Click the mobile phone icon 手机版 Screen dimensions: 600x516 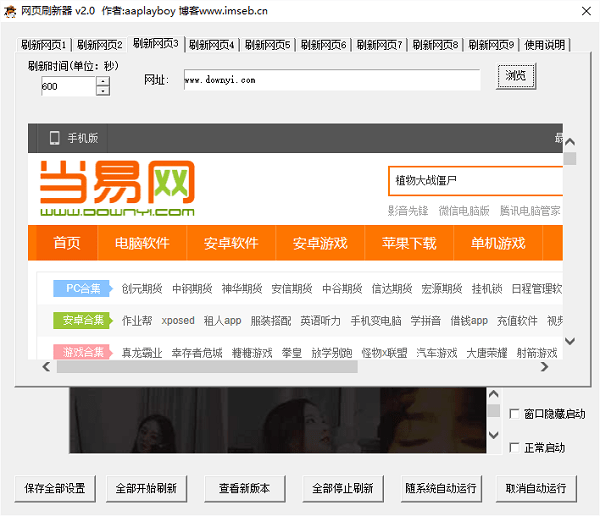coord(55,138)
